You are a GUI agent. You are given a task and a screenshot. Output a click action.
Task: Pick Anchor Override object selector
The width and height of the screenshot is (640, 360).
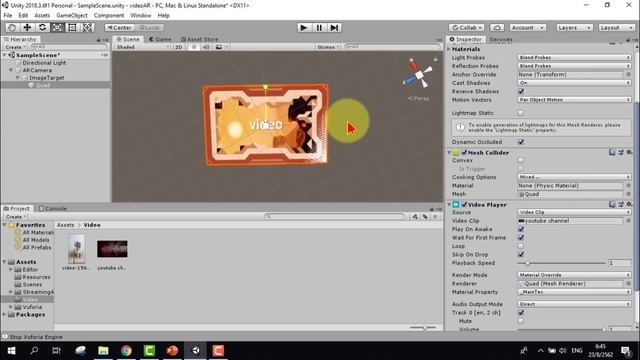pos(629,75)
